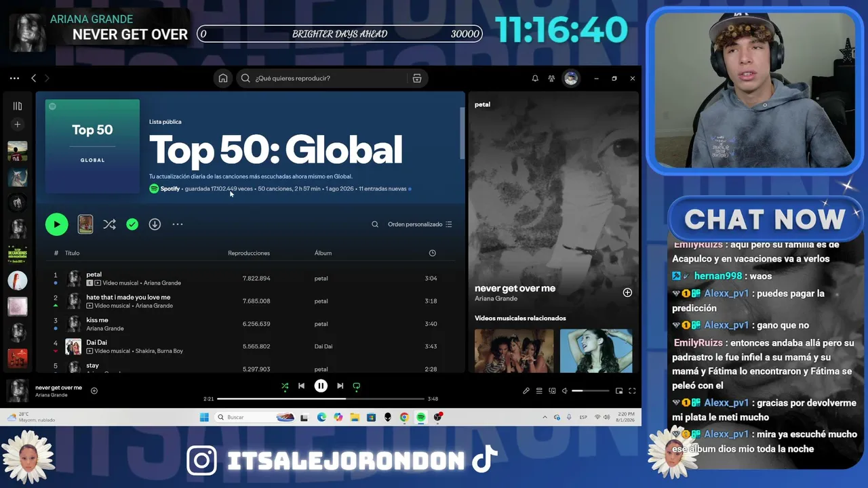This screenshot has width=868, height=488.
Task: Sort tracks by 'Título' column
Action: [x=72, y=253]
